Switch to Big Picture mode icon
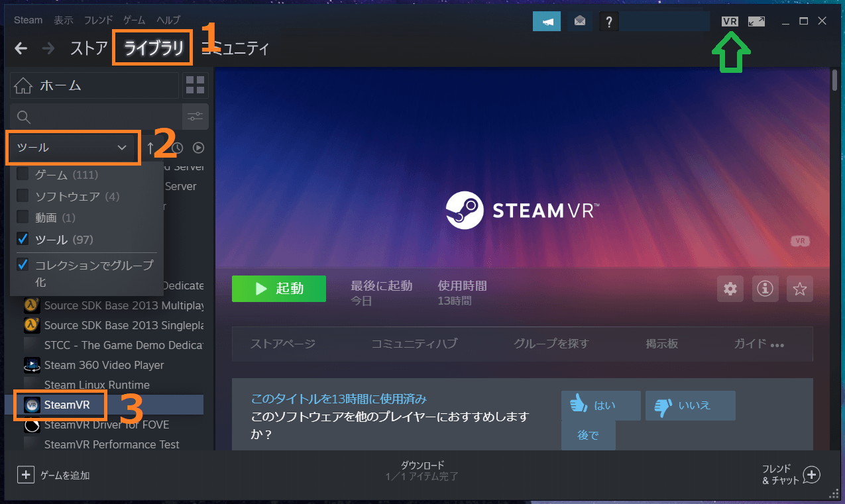The image size is (845, 504). pos(756,21)
